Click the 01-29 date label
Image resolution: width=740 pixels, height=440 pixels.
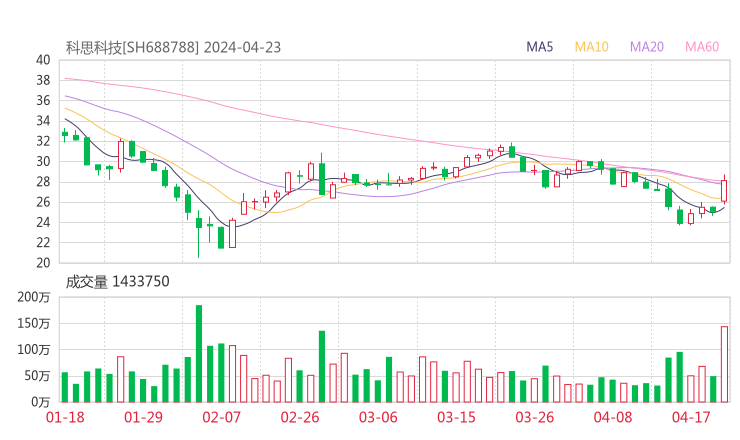click(143, 417)
